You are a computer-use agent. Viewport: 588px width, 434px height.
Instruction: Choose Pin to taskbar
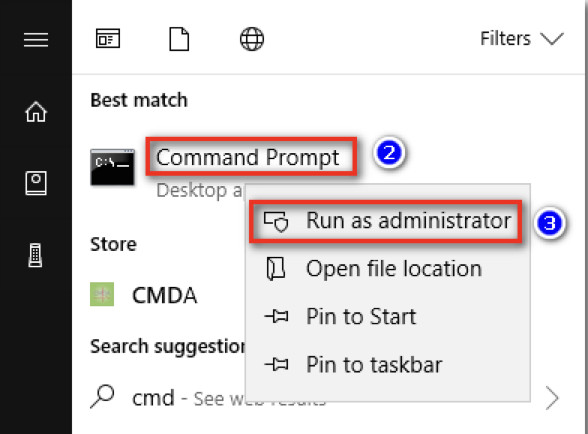(388, 365)
